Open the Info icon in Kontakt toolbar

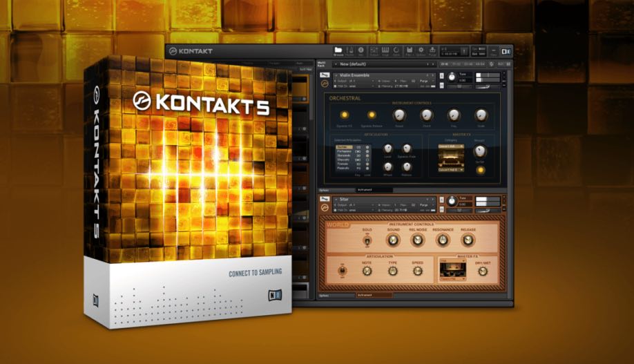pyautogui.click(x=361, y=50)
